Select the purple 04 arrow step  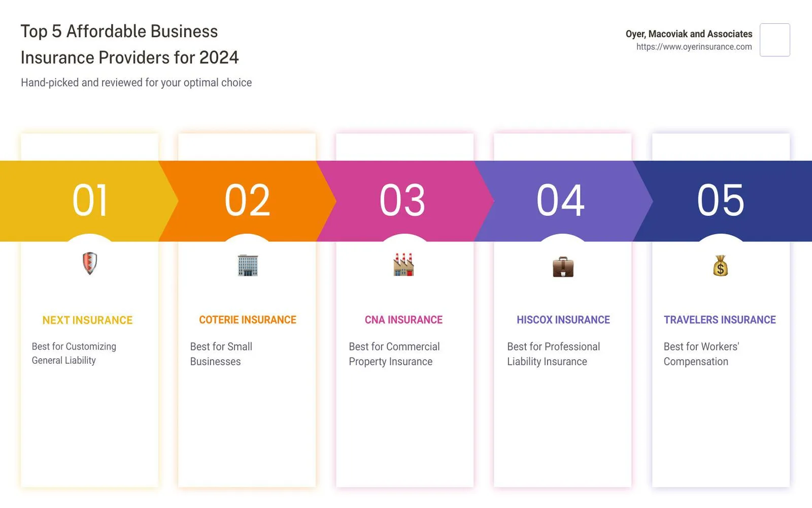pos(562,201)
